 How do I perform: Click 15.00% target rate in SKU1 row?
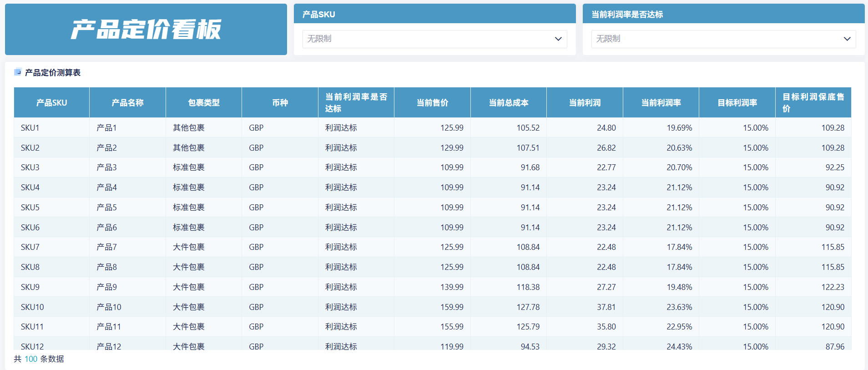[x=737, y=128]
